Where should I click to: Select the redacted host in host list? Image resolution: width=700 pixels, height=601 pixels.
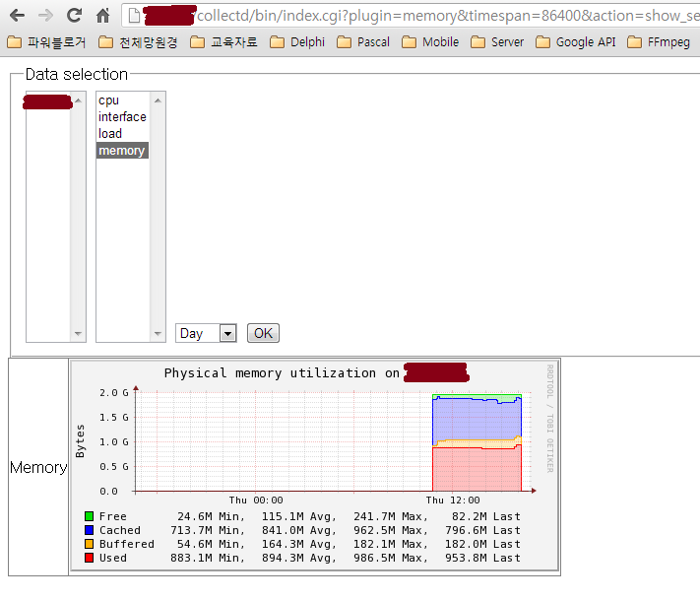48,101
